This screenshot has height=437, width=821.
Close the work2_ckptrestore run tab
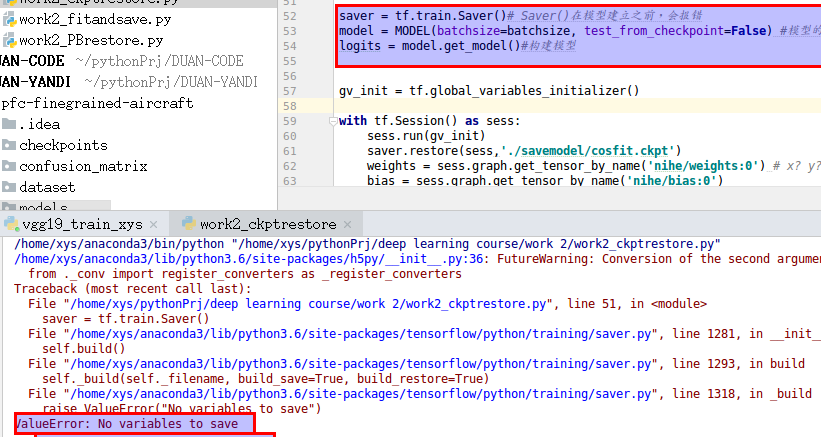tap(348, 225)
